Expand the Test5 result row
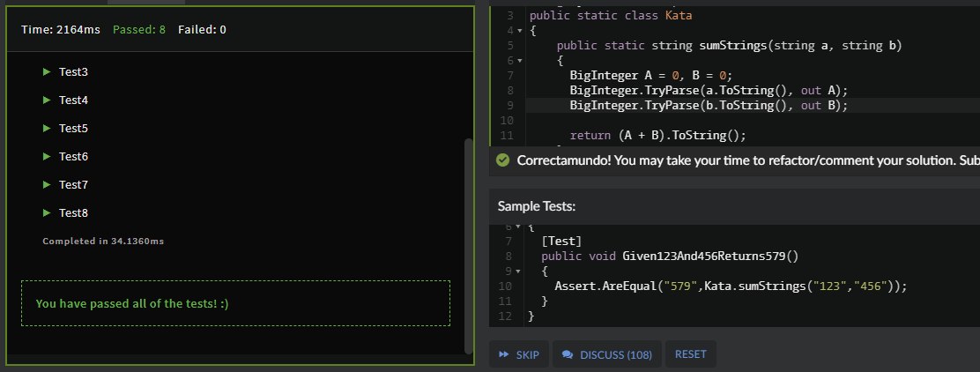The image size is (980, 372). (65, 128)
